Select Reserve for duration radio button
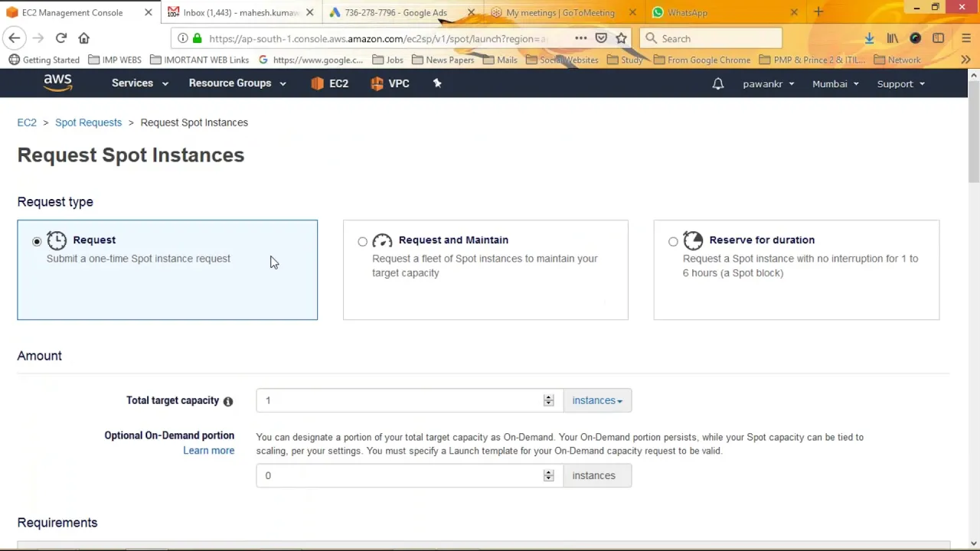The width and height of the screenshot is (980, 551). coord(673,242)
